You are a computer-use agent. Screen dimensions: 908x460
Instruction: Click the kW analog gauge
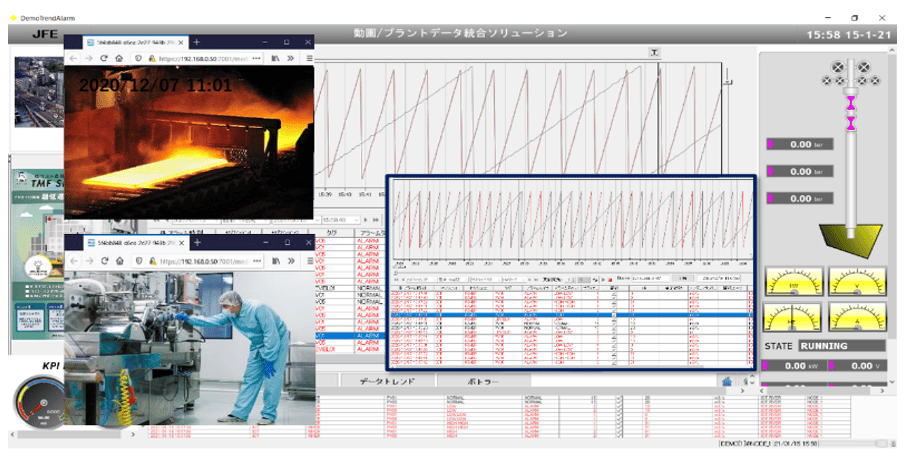click(x=794, y=281)
